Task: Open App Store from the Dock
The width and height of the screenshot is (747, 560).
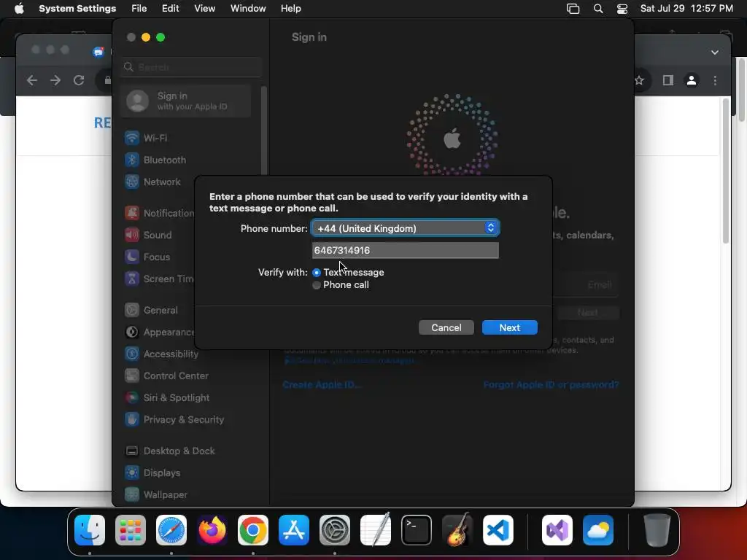Action: coord(294,530)
